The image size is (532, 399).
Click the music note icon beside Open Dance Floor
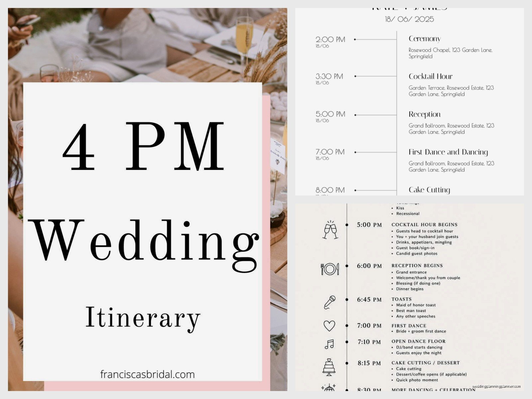(x=329, y=344)
